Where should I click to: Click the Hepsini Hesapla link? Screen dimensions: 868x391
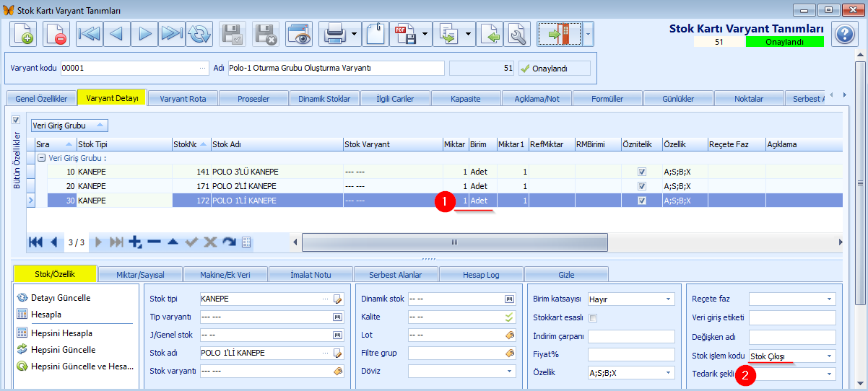click(x=61, y=333)
